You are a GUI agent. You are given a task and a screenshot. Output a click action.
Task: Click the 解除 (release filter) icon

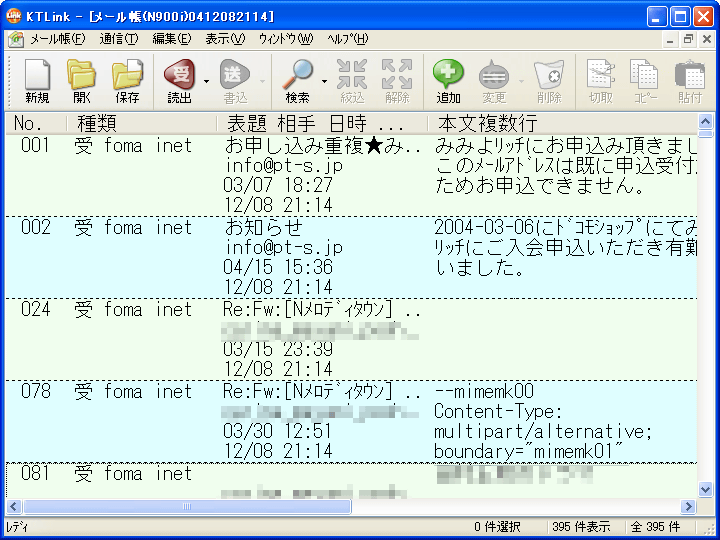coord(397,82)
